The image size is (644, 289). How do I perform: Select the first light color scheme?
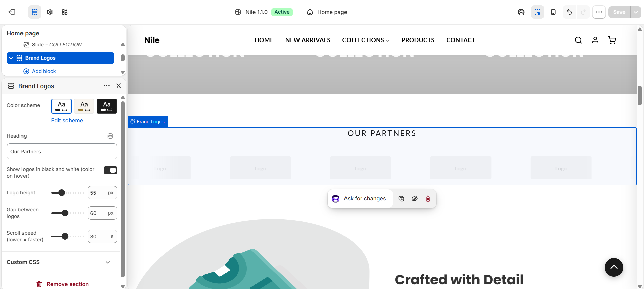click(61, 106)
